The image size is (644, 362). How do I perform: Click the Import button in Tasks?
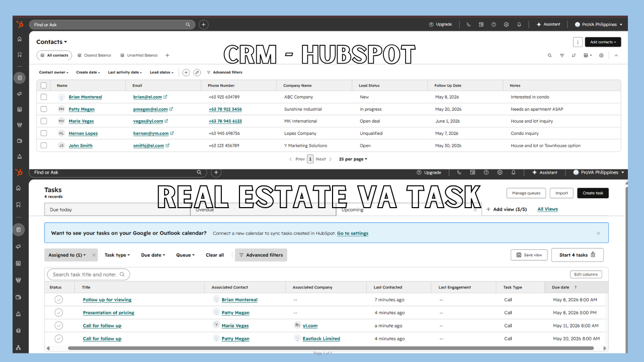(561, 193)
